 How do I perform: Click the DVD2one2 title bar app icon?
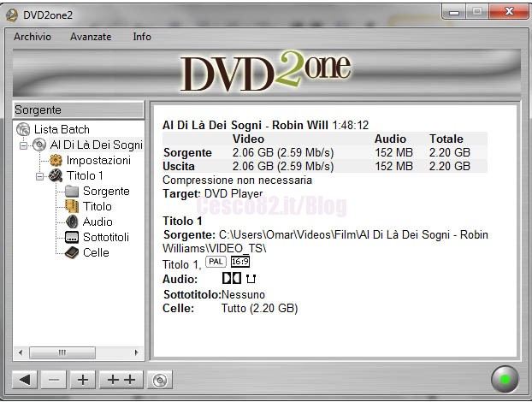[12, 15]
